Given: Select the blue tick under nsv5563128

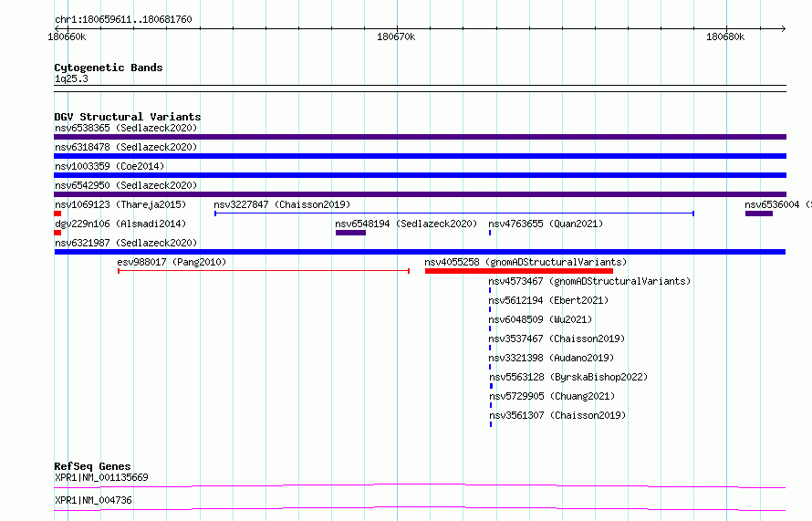Looking at the screenshot, I should [491, 386].
